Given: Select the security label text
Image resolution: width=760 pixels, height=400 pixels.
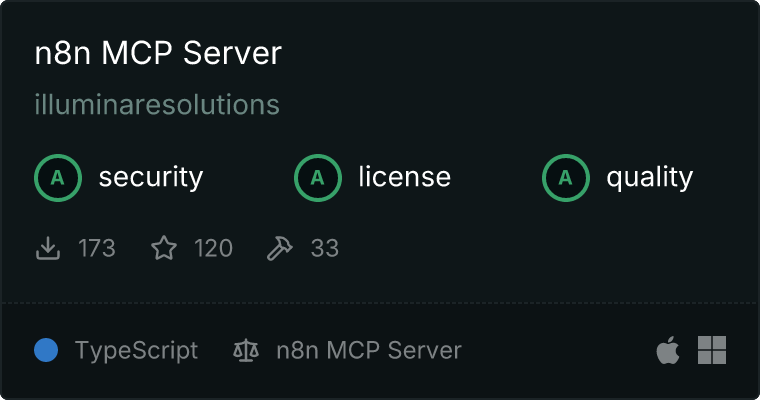Looking at the screenshot, I should (150, 178).
